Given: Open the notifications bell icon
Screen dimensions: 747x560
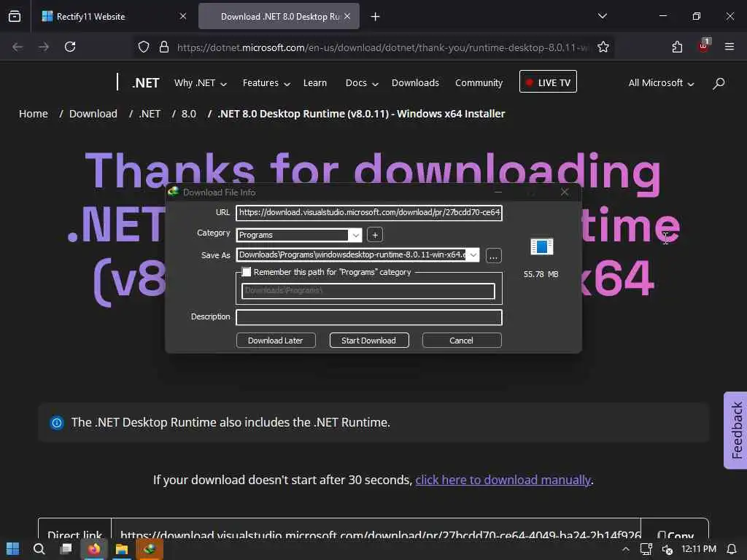Looking at the screenshot, I should (x=732, y=550).
